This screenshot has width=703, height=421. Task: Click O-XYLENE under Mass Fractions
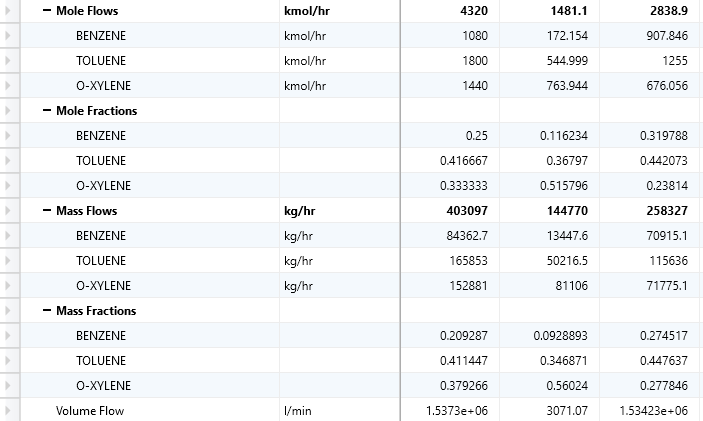coord(104,386)
